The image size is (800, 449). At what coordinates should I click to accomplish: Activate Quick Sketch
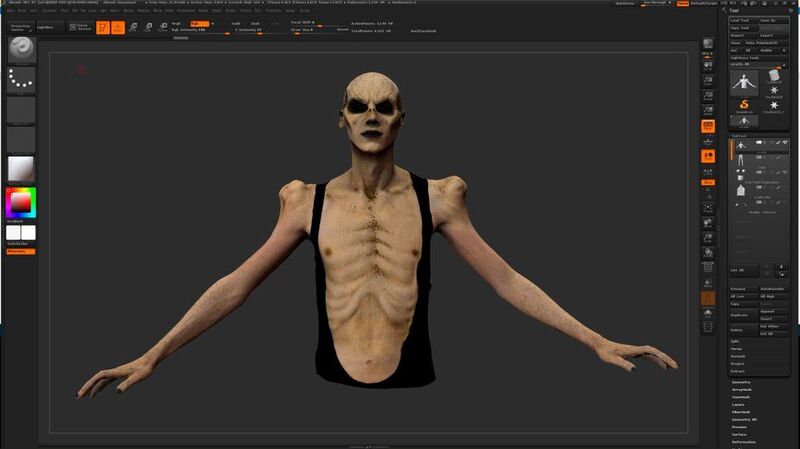coord(81,27)
